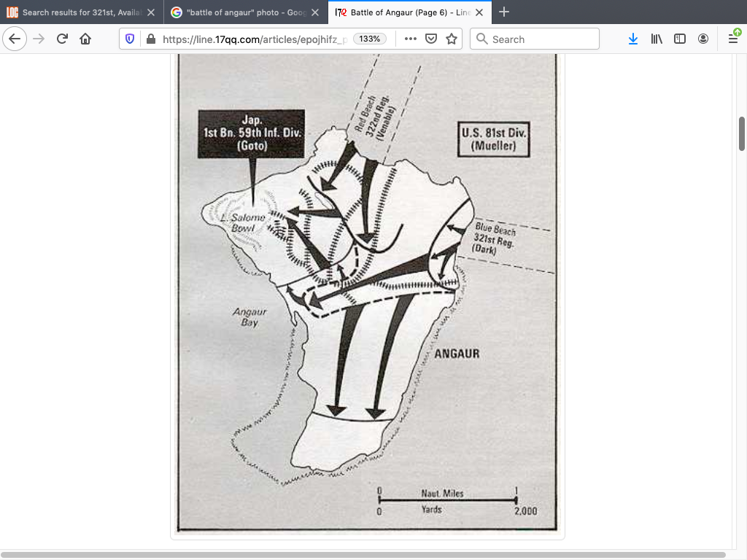747x560 pixels.
Task: Open a new browser tab
Action: 504,12
